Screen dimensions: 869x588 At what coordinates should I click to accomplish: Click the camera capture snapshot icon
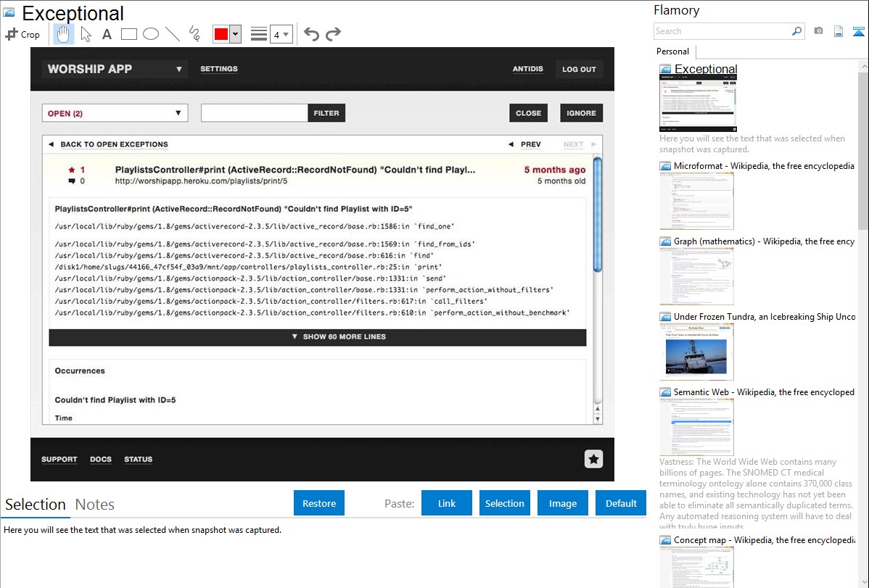point(818,31)
